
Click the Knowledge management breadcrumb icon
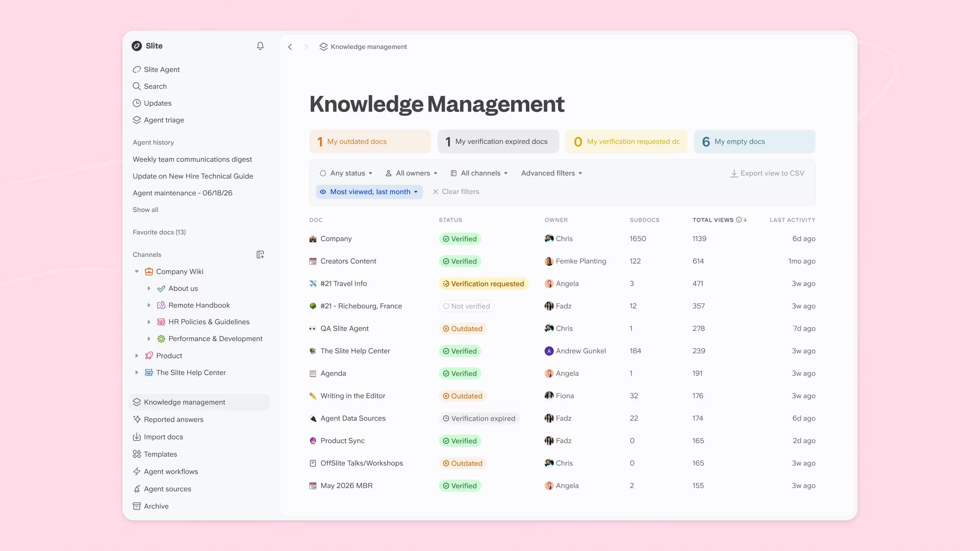323,47
